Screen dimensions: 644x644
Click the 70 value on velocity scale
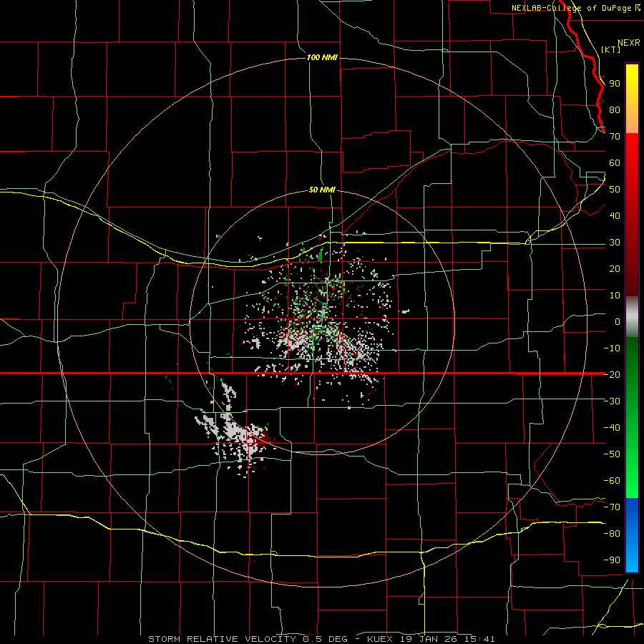(x=615, y=137)
